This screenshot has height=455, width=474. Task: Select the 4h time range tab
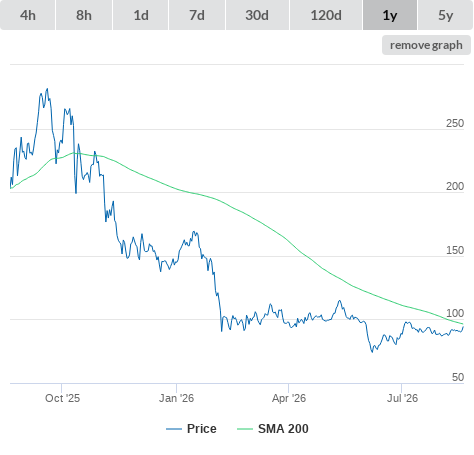click(28, 15)
